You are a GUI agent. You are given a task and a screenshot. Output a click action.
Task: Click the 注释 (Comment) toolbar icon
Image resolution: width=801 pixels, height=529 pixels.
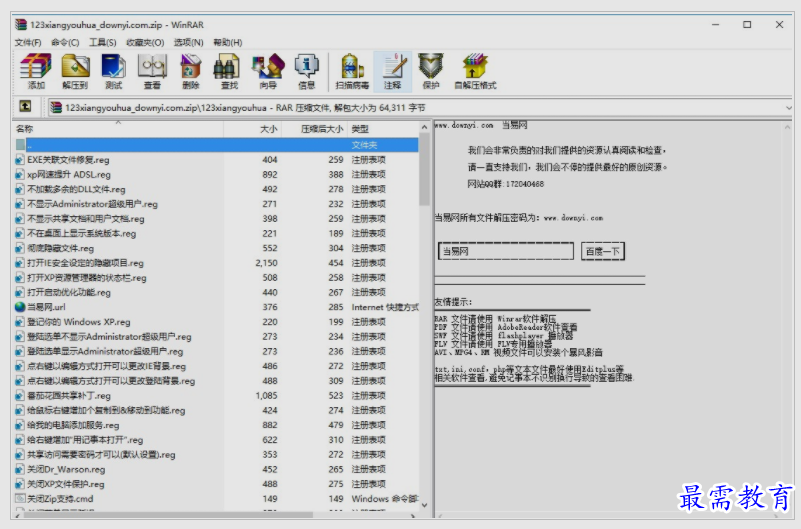(392, 71)
